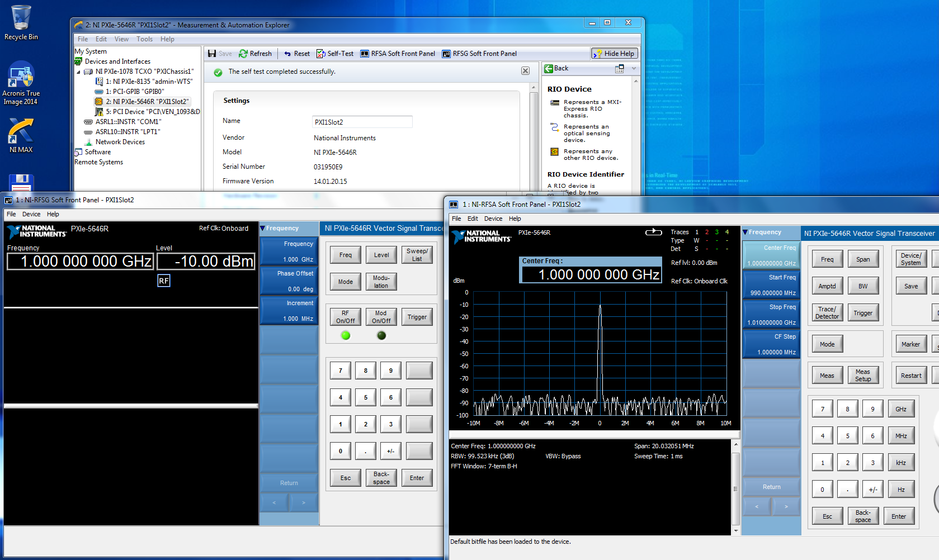Screen dimensions: 939x560
Task: Close the self test success message
Action: coord(525,71)
